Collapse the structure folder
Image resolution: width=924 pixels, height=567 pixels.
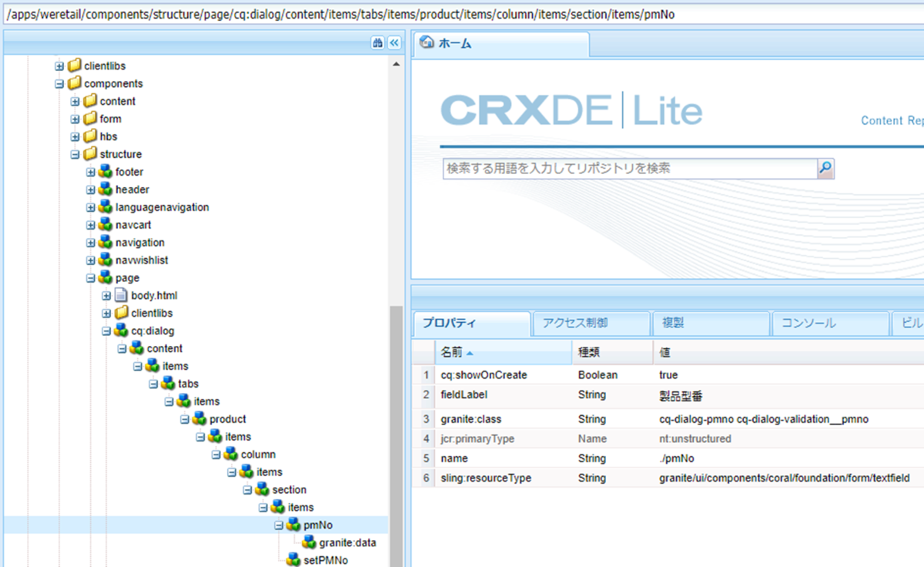pyautogui.click(x=75, y=154)
